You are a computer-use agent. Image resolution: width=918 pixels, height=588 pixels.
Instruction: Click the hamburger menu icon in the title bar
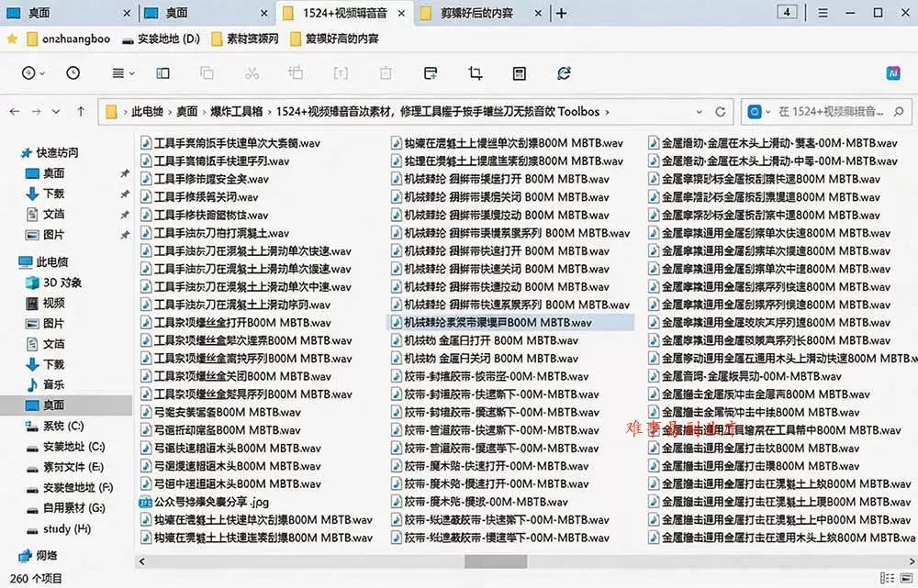823,13
